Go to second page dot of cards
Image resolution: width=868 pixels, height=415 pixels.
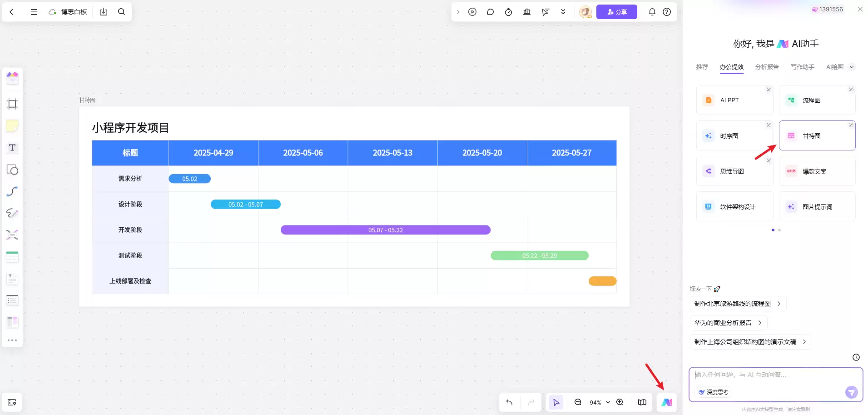779,230
